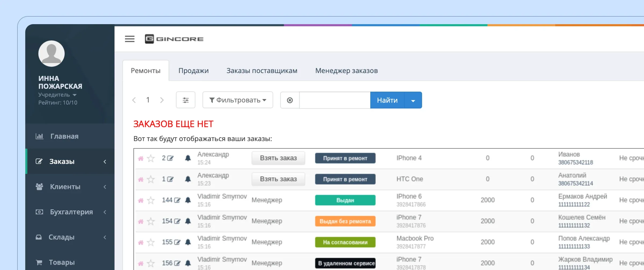Image resolution: width=644 pixels, height=270 pixels.
Task: Open the hamburger navigation menu
Action: 130,39
